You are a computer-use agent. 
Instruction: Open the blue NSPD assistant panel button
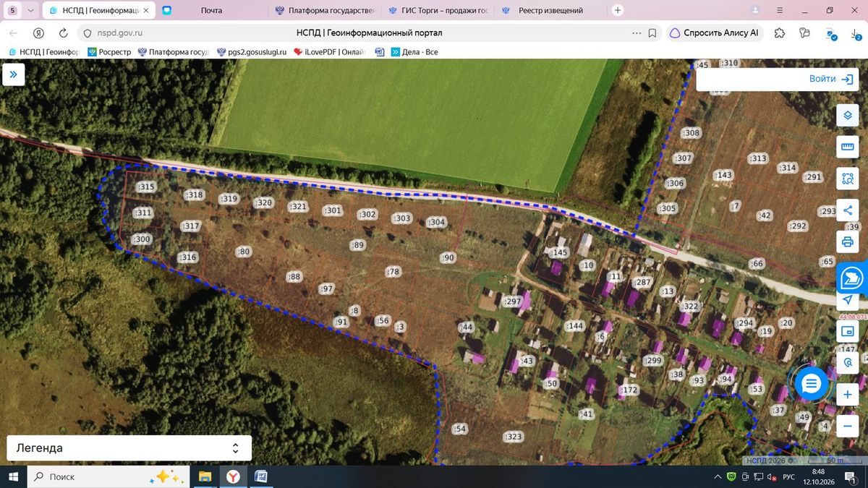[853, 277]
